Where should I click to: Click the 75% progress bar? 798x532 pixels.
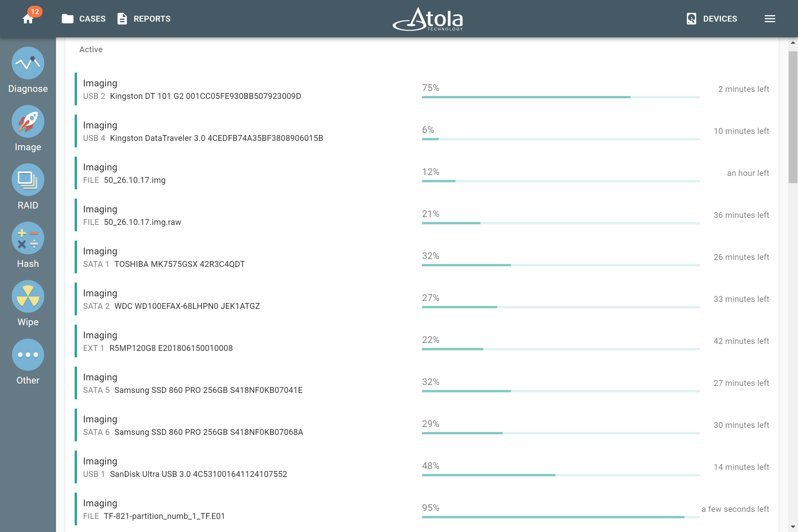click(x=561, y=97)
